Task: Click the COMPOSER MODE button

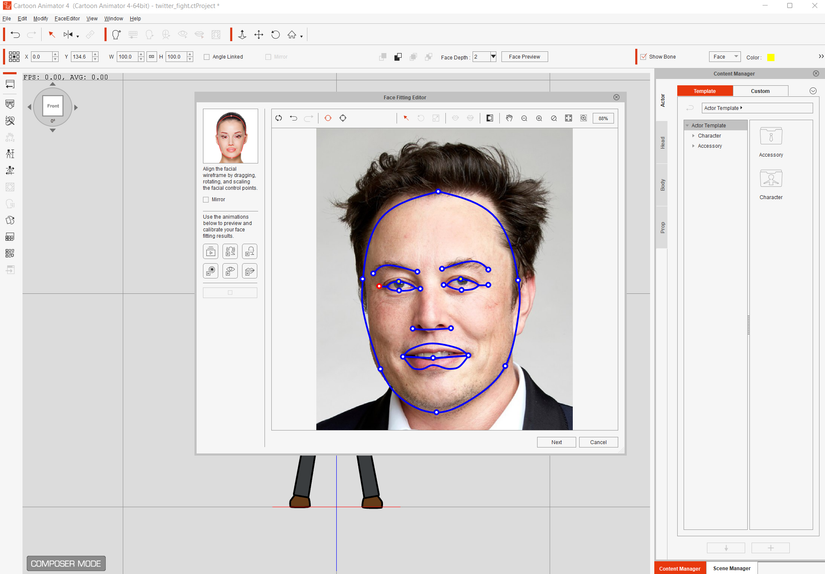Action: pos(66,563)
